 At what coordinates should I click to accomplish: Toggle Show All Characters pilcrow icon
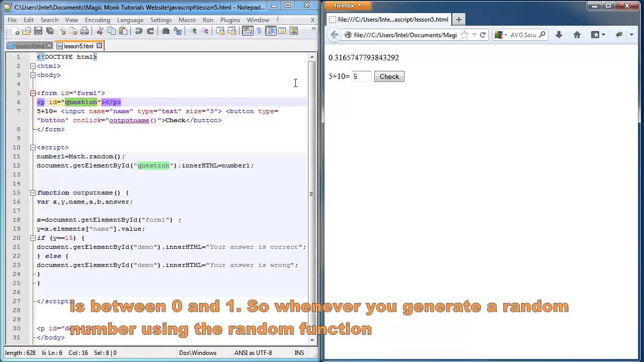pyautogui.click(x=259, y=31)
